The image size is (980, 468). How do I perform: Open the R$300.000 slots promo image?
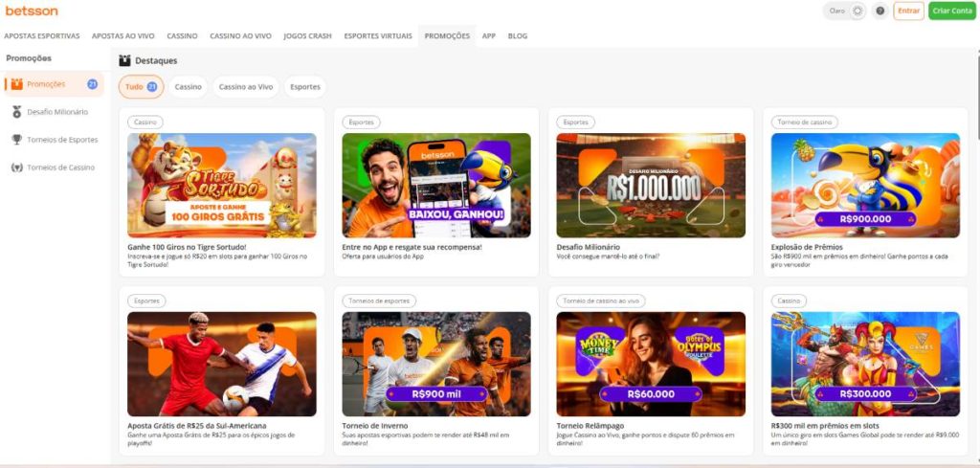(x=865, y=364)
